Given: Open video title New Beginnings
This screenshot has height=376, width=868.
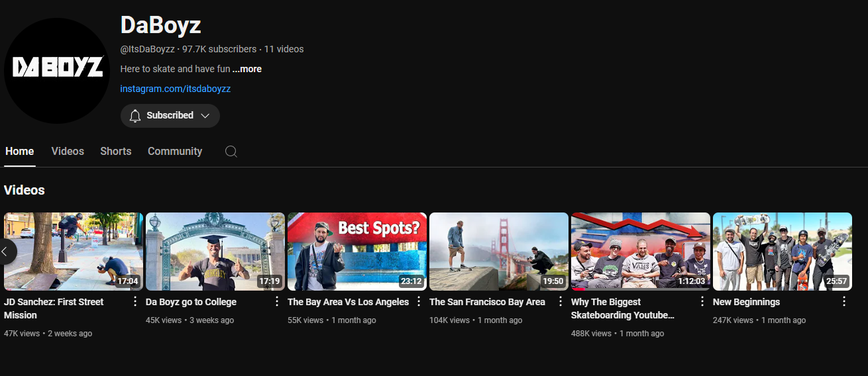Looking at the screenshot, I should pyautogui.click(x=746, y=302).
